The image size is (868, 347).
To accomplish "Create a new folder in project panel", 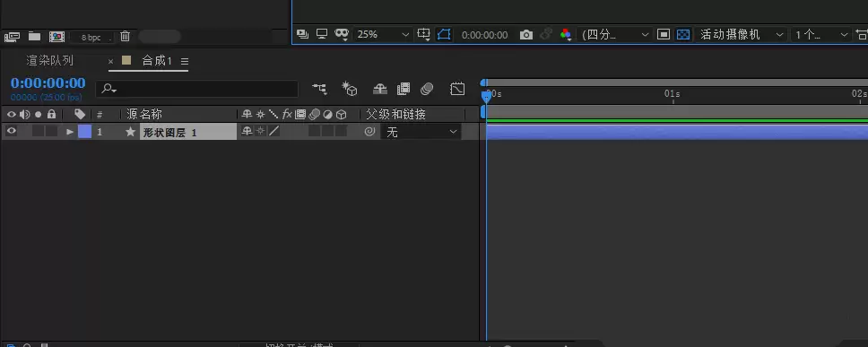I will pyautogui.click(x=34, y=37).
